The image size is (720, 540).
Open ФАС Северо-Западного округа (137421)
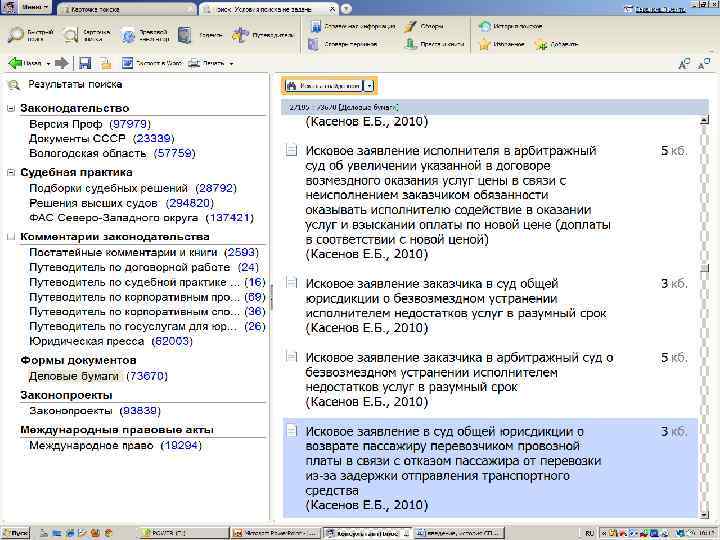click(141, 218)
